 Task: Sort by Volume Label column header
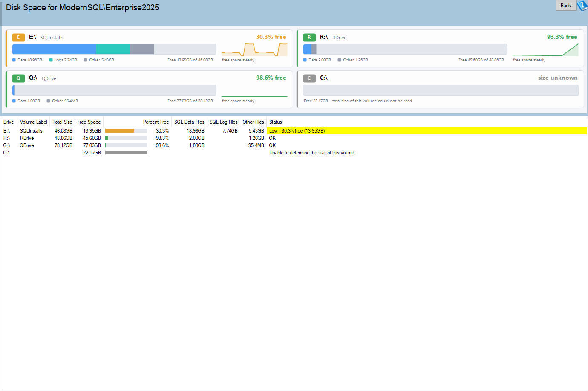pos(33,122)
